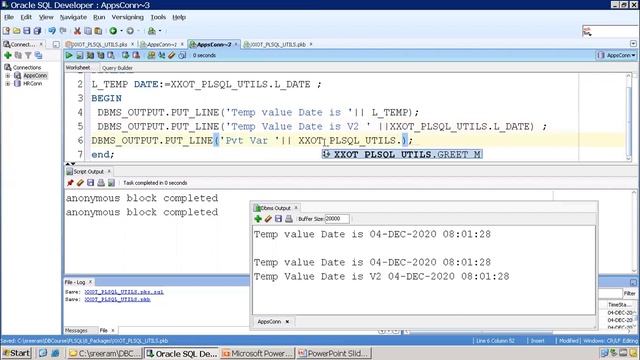The image size is (640, 360).
Task: Open C:\sreeram\DBC taskbar folder window
Action: pyautogui.click(x=104, y=353)
